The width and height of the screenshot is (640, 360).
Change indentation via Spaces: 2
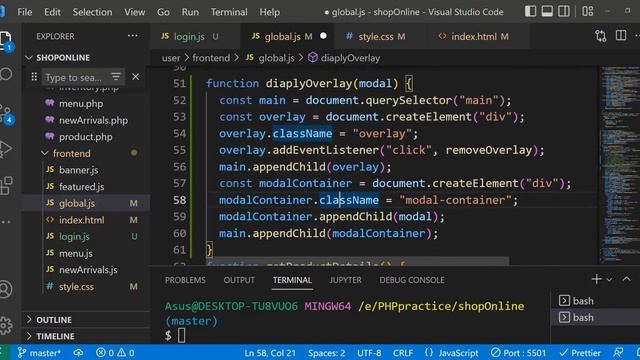(327, 353)
